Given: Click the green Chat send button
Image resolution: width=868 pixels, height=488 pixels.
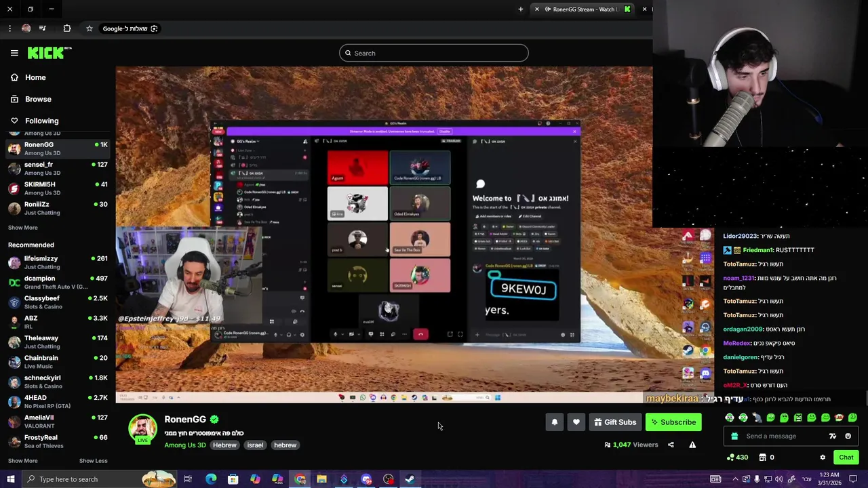Looking at the screenshot, I should click(x=846, y=457).
